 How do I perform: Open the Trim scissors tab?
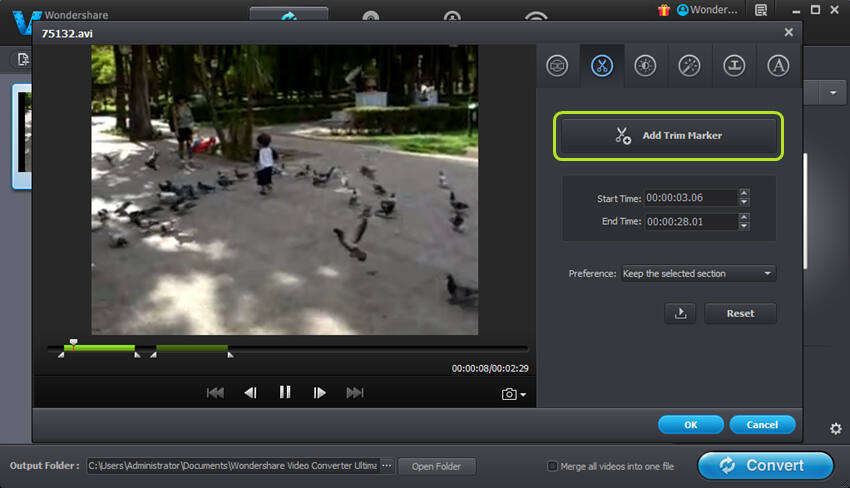coord(601,66)
